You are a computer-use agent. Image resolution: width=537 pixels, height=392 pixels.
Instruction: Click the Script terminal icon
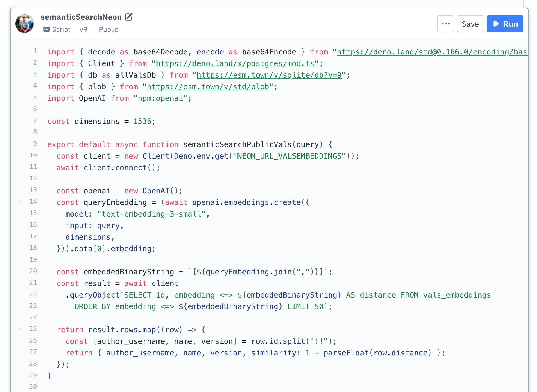pos(47,29)
